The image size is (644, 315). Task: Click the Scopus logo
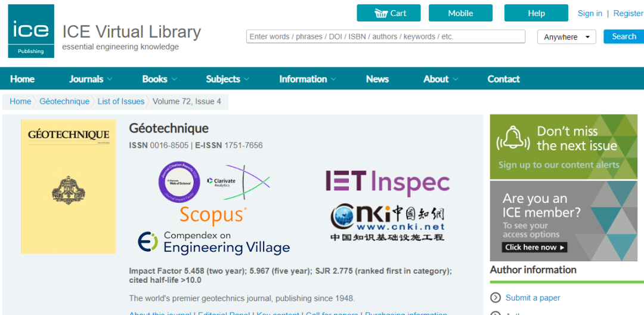click(x=212, y=215)
